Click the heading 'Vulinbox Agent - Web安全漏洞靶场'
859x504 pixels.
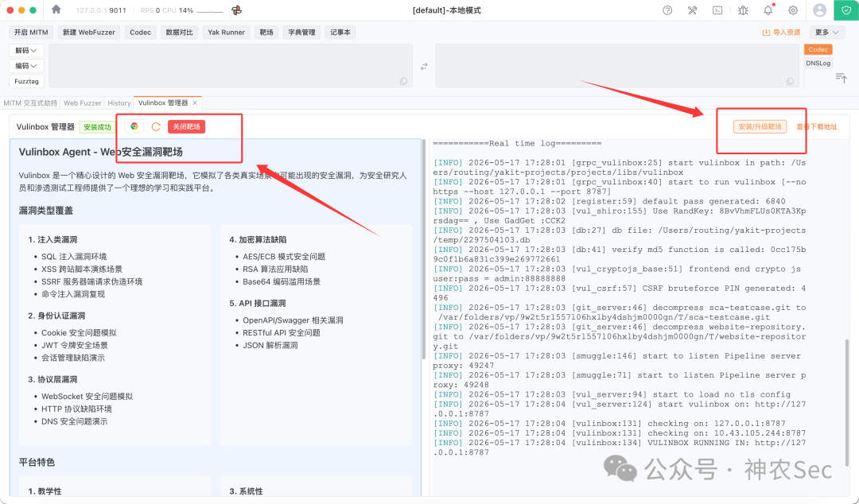tap(101, 152)
